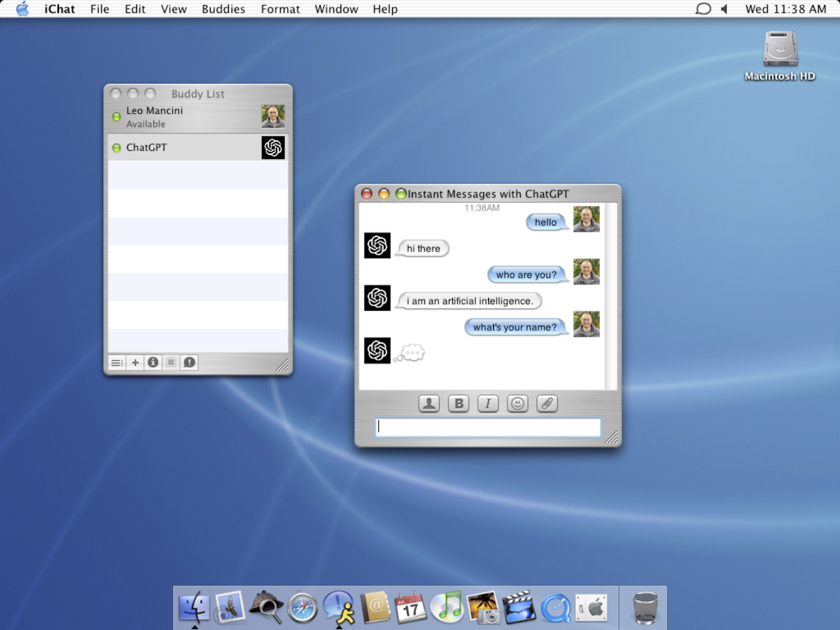Click Leo Mancini's name in Buddy List
Viewport: 840px width, 630px height.
tap(154, 110)
